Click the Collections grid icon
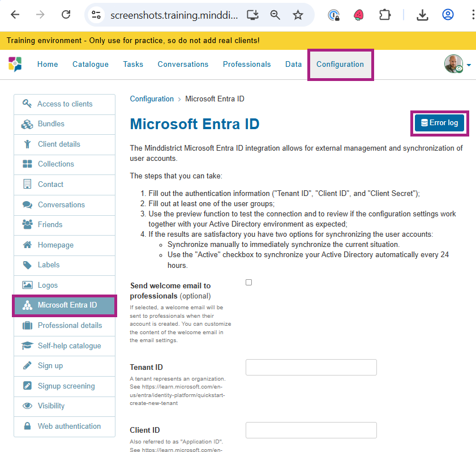 [x=27, y=164]
